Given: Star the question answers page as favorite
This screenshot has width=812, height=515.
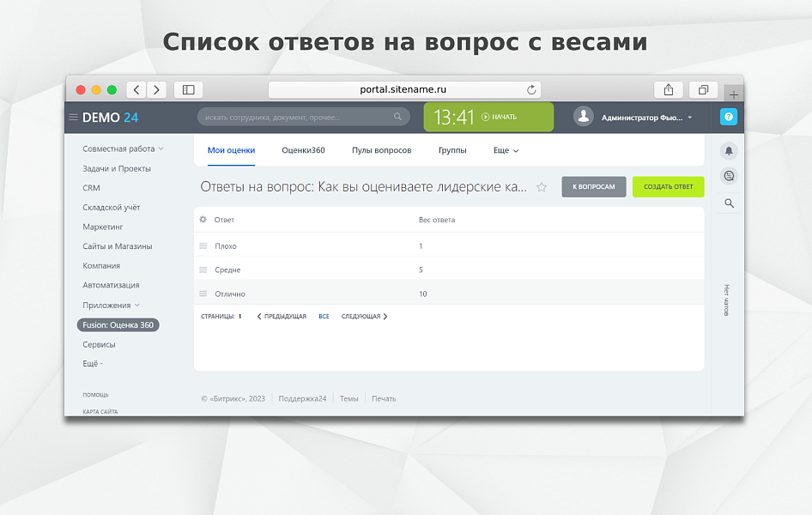Looking at the screenshot, I should click(x=542, y=186).
